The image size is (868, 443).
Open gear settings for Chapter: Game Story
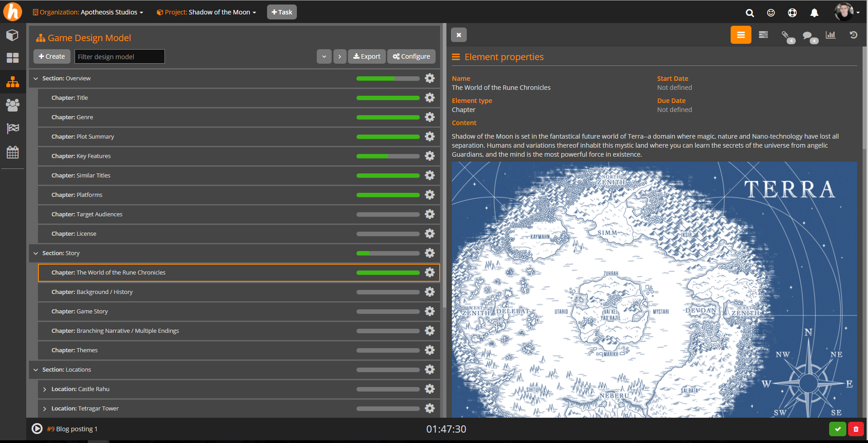pyautogui.click(x=430, y=311)
